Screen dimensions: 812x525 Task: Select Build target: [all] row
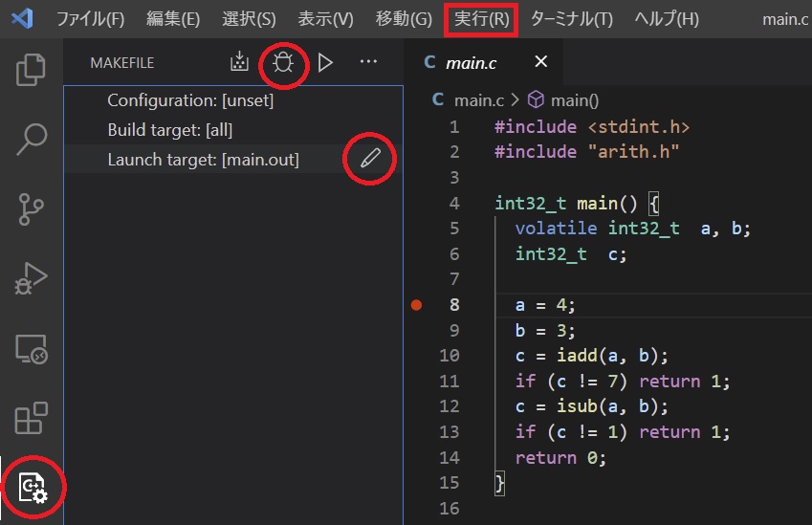pos(233,130)
